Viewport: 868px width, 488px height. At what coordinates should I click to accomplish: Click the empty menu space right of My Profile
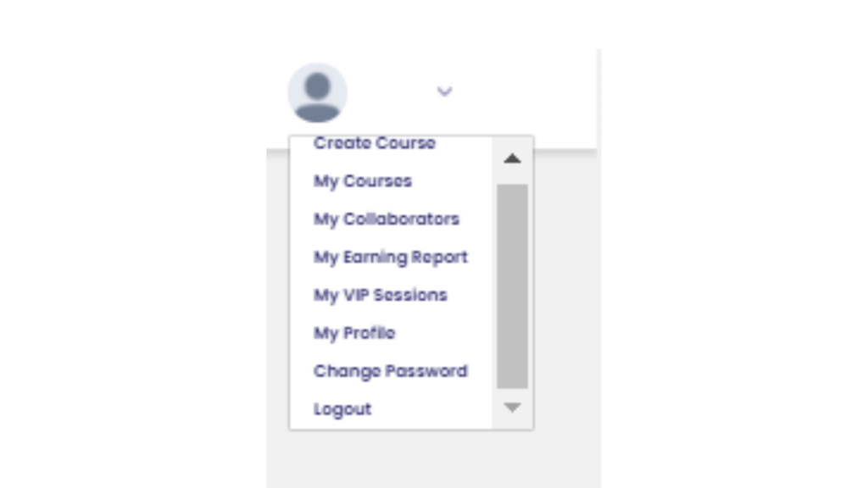442,333
